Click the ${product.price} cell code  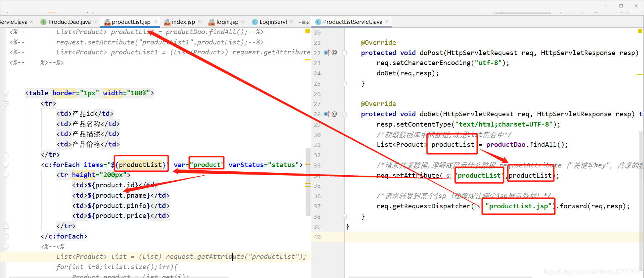point(119,216)
